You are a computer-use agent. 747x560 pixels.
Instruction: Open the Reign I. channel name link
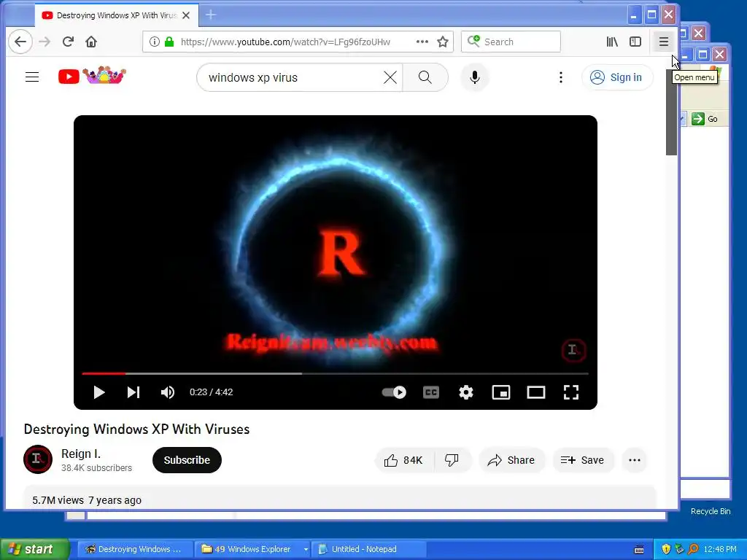pos(81,454)
